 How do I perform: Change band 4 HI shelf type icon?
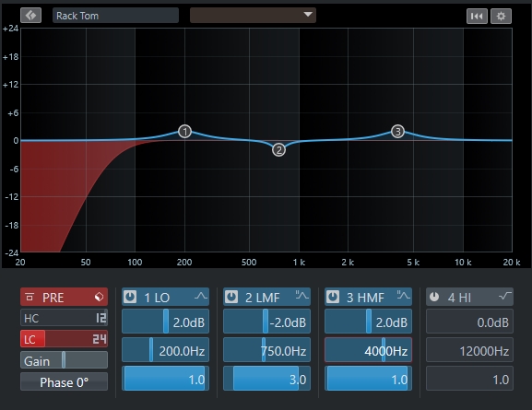[x=505, y=296]
